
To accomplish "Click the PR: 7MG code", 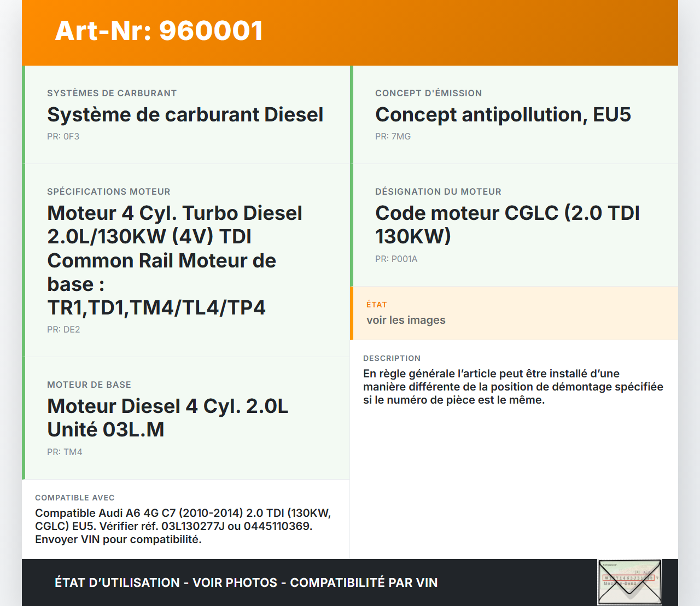I will tap(393, 137).
